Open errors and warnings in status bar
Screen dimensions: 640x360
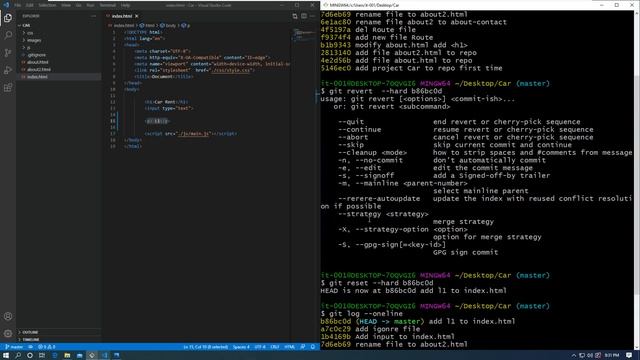point(47,347)
